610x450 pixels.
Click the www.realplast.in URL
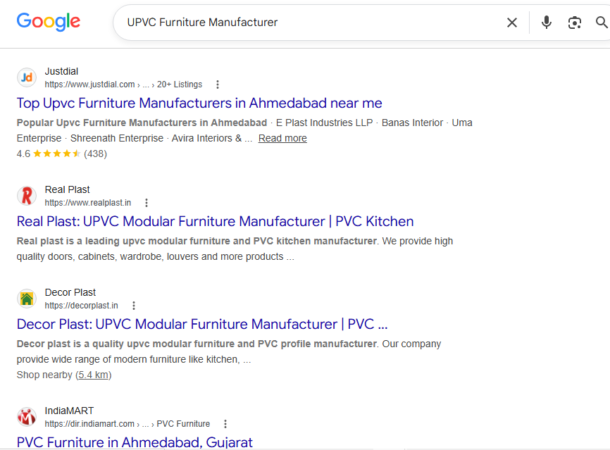tap(88, 203)
